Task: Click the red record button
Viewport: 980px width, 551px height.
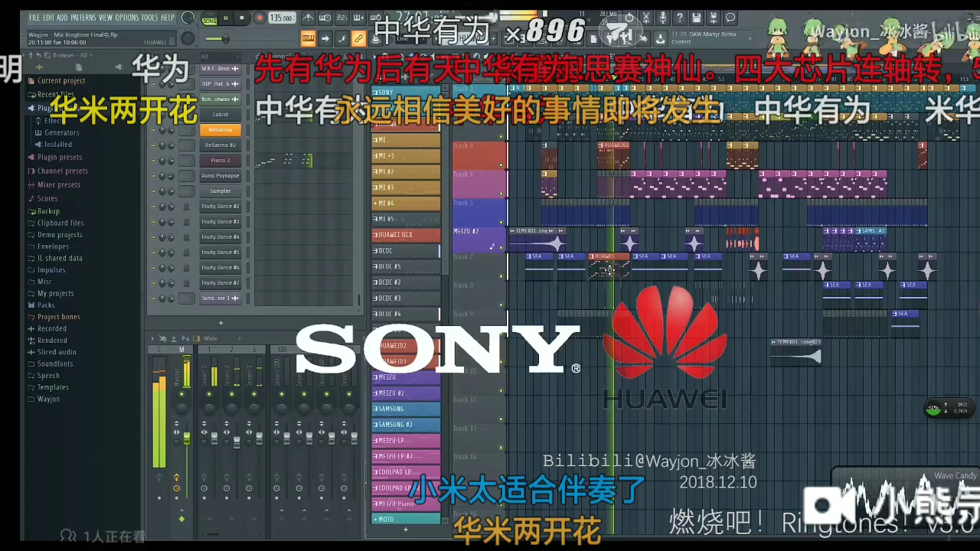Action: (259, 18)
